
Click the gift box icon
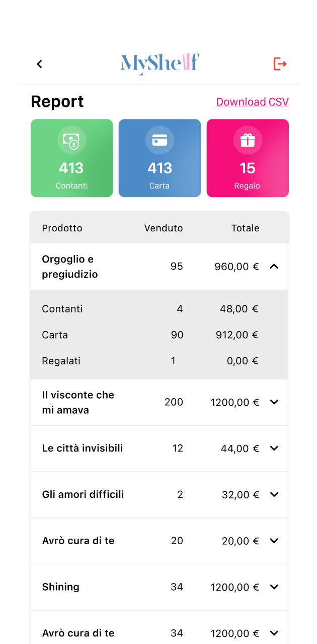(248, 140)
